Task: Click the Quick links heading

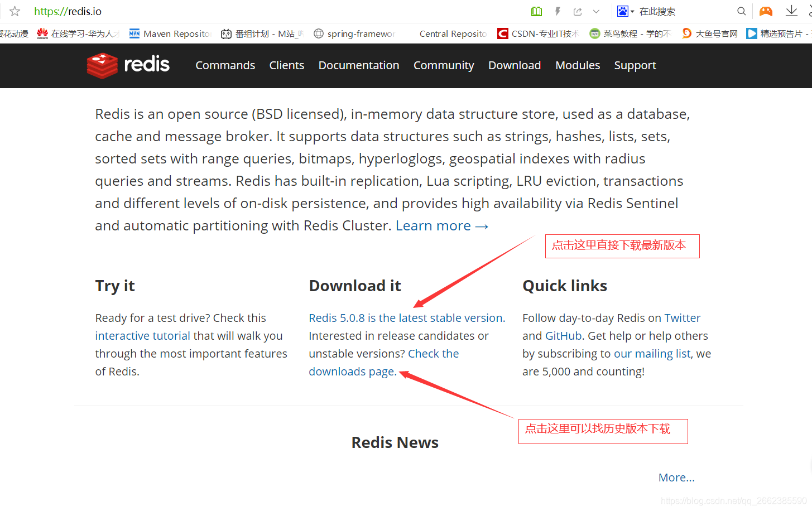Action: point(565,286)
